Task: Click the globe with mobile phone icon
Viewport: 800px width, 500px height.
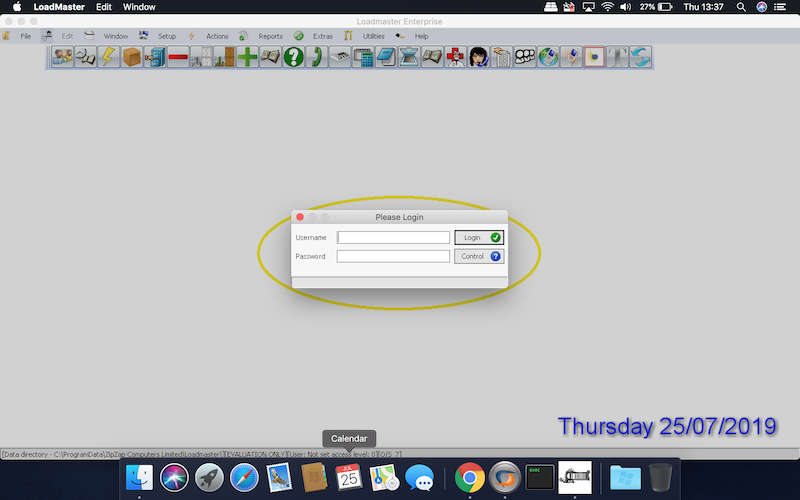Action: point(548,57)
